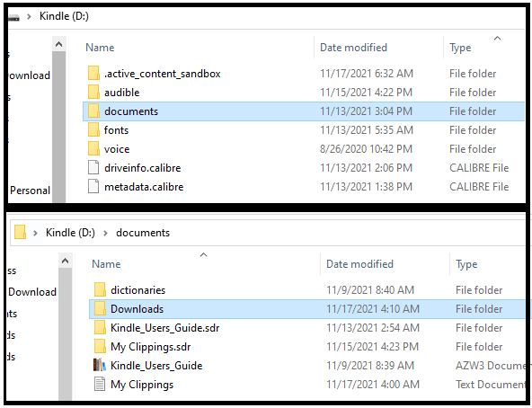Click the fonts folder icon
The width and height of the screenshot is (532, 408).
(93, 129)
